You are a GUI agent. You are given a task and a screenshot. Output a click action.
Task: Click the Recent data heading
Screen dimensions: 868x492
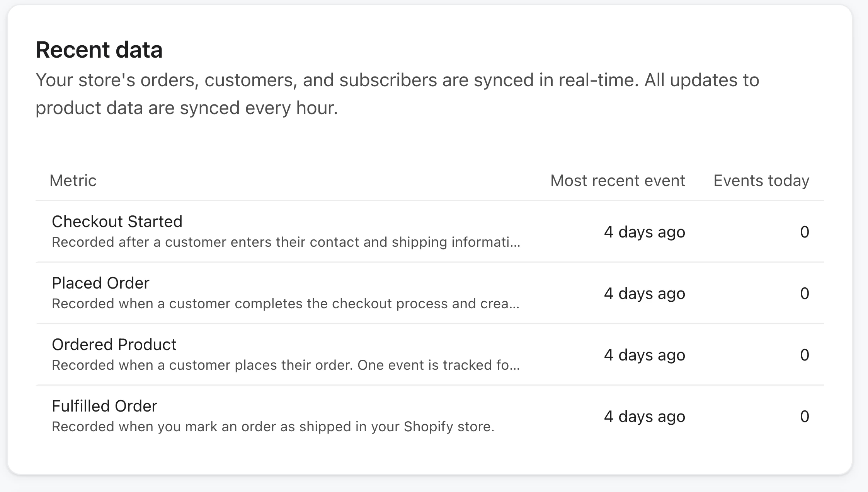pyautogui.click(x=99, y=50)
